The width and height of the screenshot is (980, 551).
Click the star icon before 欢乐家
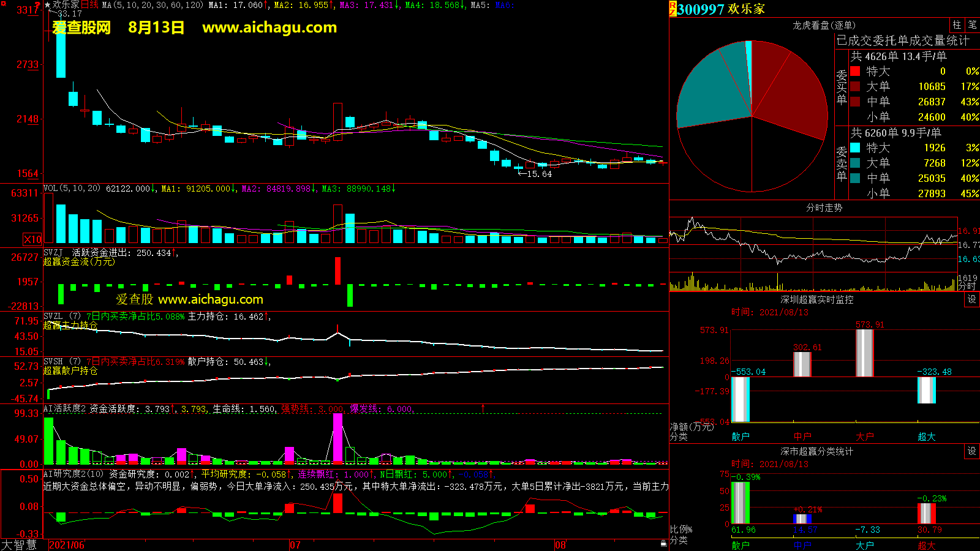[47, 5]
